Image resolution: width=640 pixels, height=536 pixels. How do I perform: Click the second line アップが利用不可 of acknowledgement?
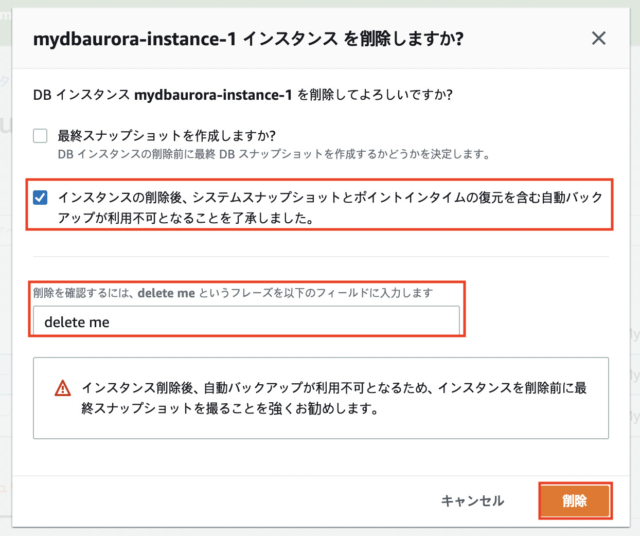186,218
